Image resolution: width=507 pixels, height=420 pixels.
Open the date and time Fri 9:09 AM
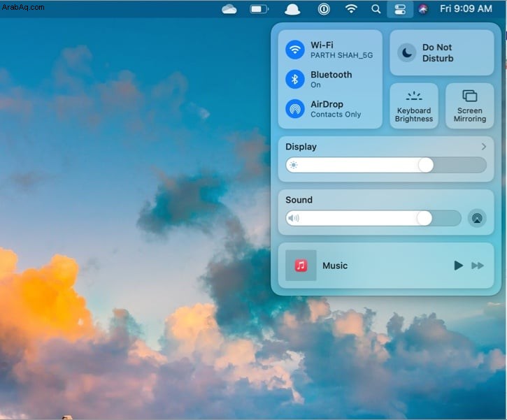point(466,8)
